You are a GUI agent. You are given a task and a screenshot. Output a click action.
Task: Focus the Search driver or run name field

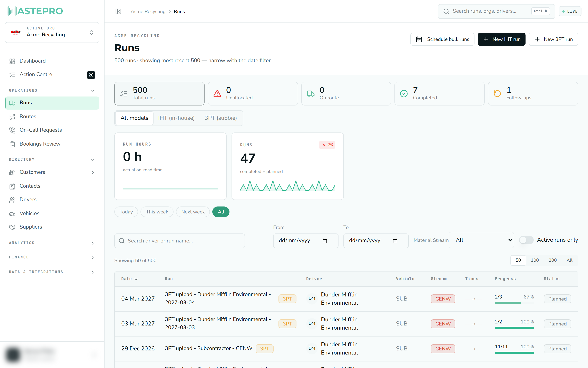tap(179, 241)
